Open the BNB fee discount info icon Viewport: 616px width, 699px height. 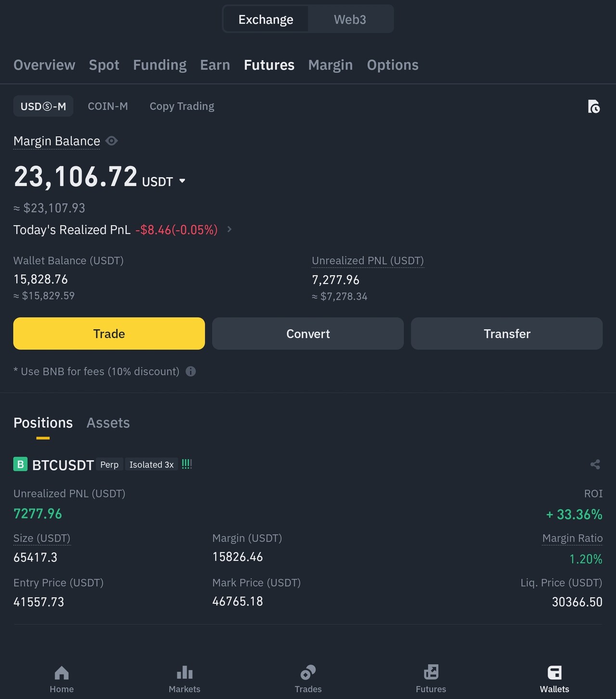tap(191, 371)
